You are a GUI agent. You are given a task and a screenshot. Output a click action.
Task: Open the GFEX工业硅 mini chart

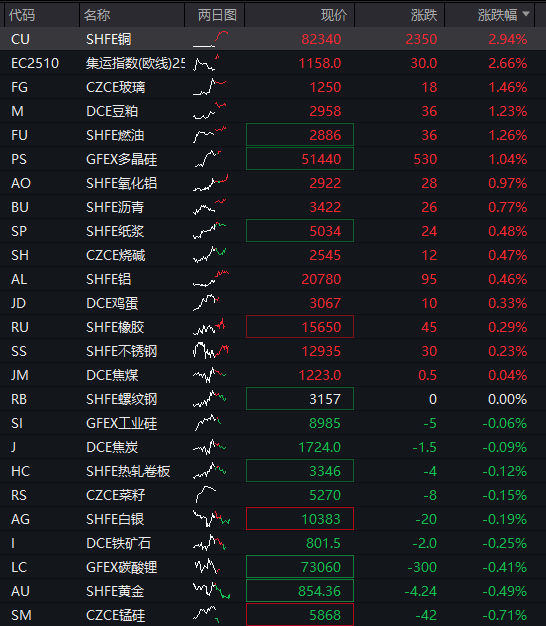208,423
